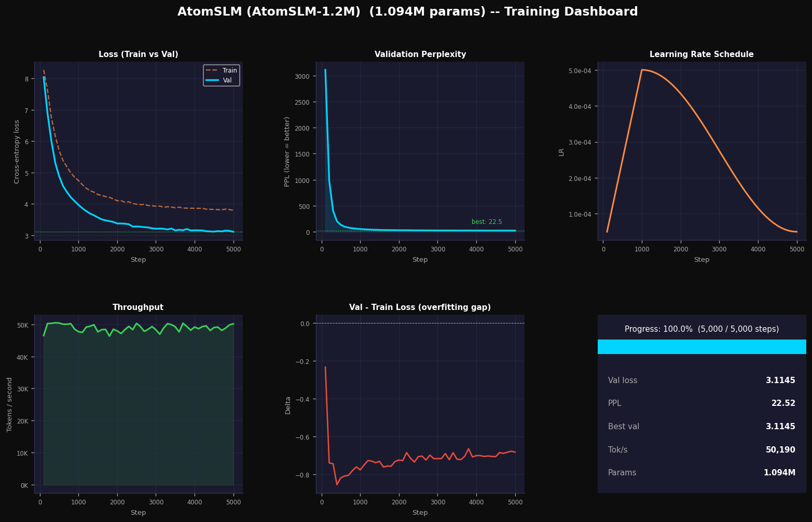812x522 pixels.
Task: Click the PPL value 22.52
Action: point(783,403)
